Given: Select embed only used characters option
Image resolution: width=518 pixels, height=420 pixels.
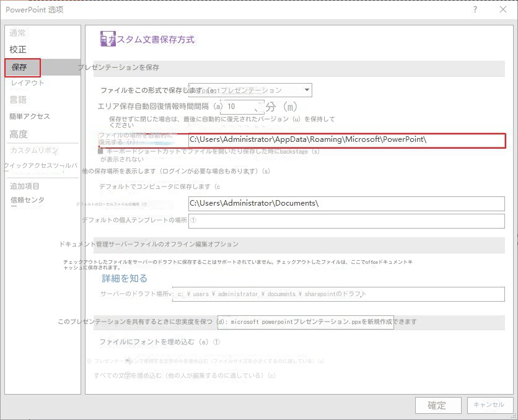Looking at the screenshot, I should [x=206, y=361].
